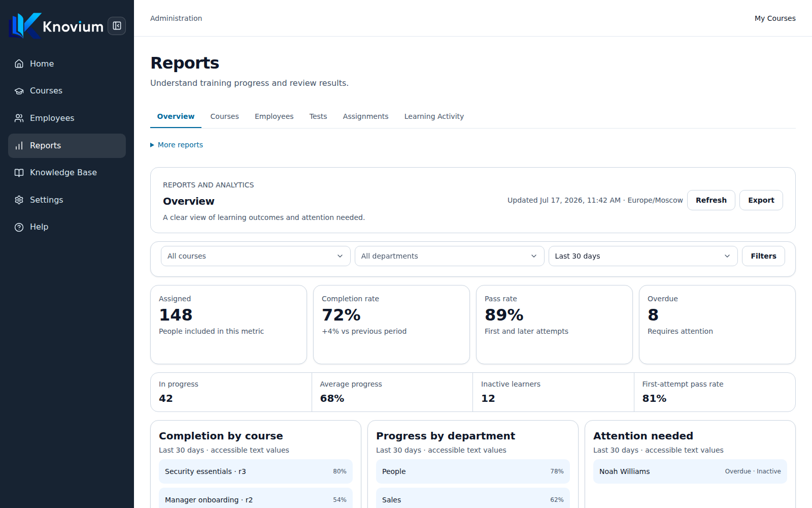Switch to the Employees report tab

(x=274, y=116)
